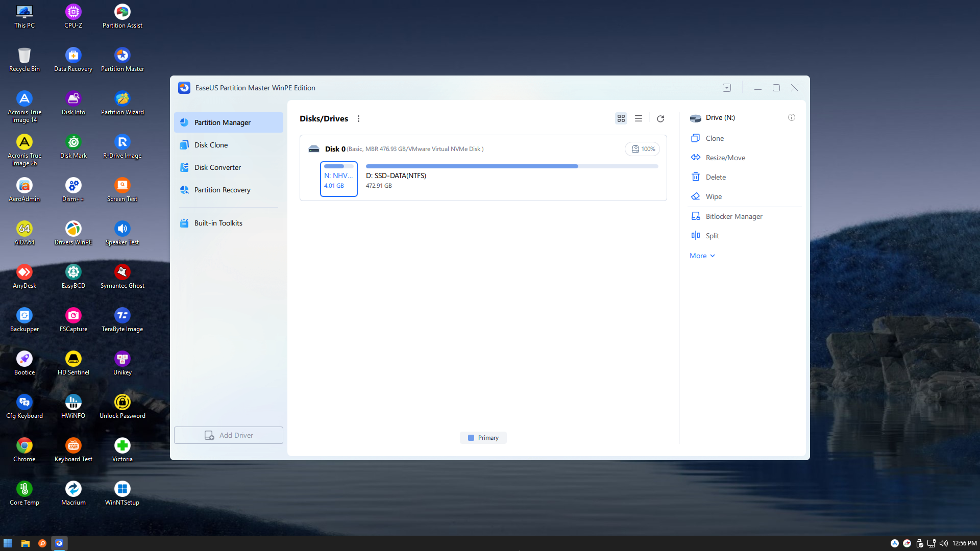
Task: Open WinNTSetup desktop icon
Action: [x=122, y=493]
